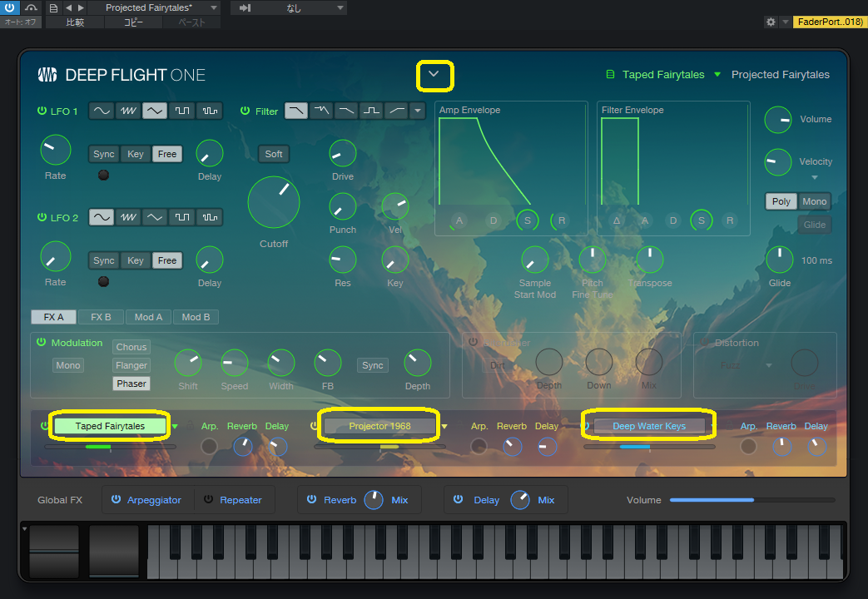This screenshot has width=868, height=599.
Task: Collapse the editor with the top chevron
Action: [434, 75]
